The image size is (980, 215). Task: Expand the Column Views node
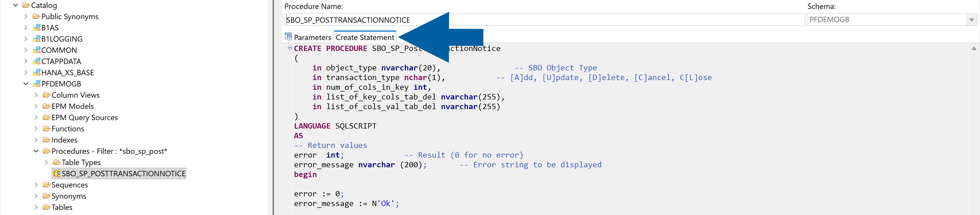click(x=36, y=95)
